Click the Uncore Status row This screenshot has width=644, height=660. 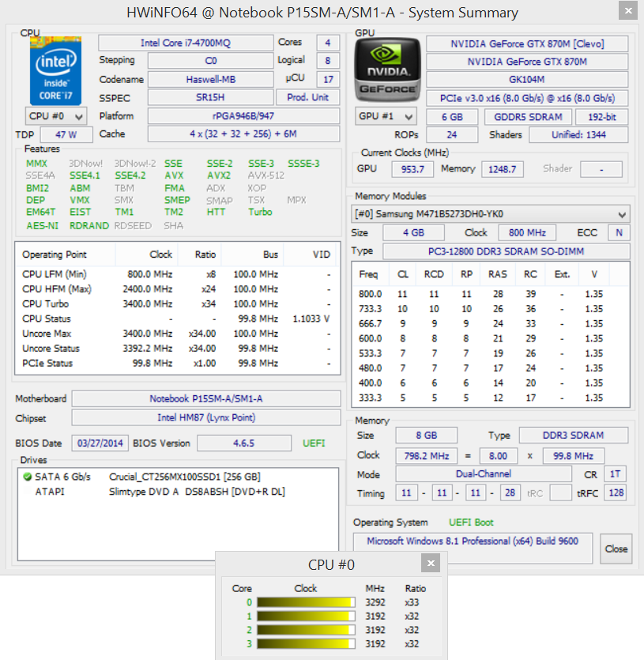point(177,349)
